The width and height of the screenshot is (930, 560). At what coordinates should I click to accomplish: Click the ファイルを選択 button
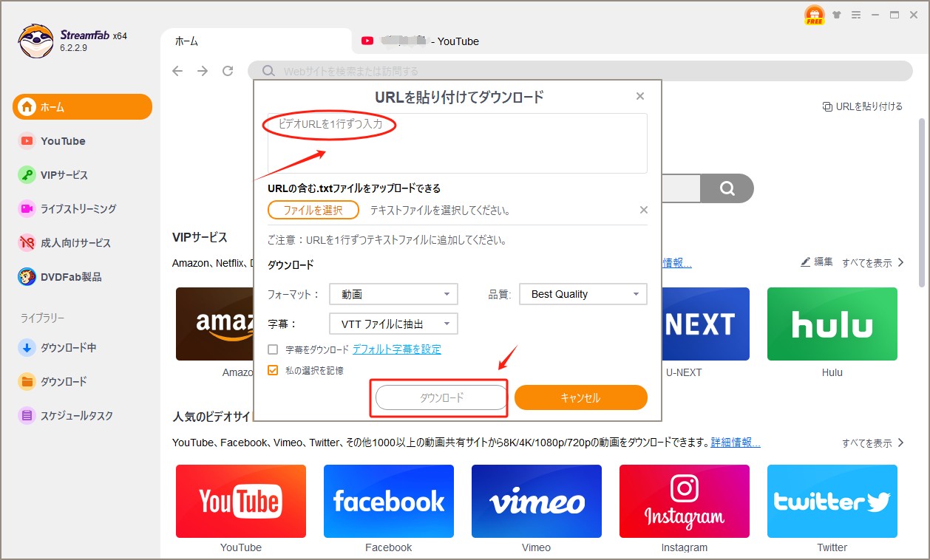click(x=313, y=210)
